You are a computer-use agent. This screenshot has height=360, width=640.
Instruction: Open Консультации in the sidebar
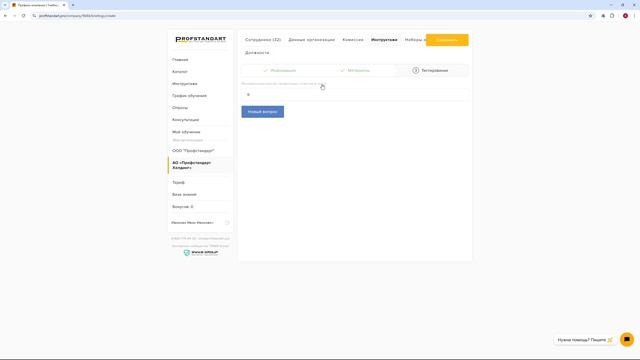pyautogui.click(x=185, y=120)
